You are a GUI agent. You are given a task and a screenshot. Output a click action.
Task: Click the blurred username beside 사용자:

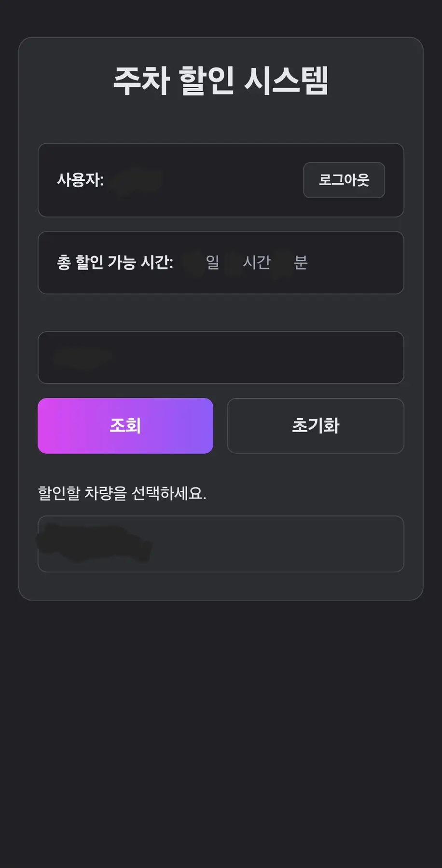(x=137, y=181)
